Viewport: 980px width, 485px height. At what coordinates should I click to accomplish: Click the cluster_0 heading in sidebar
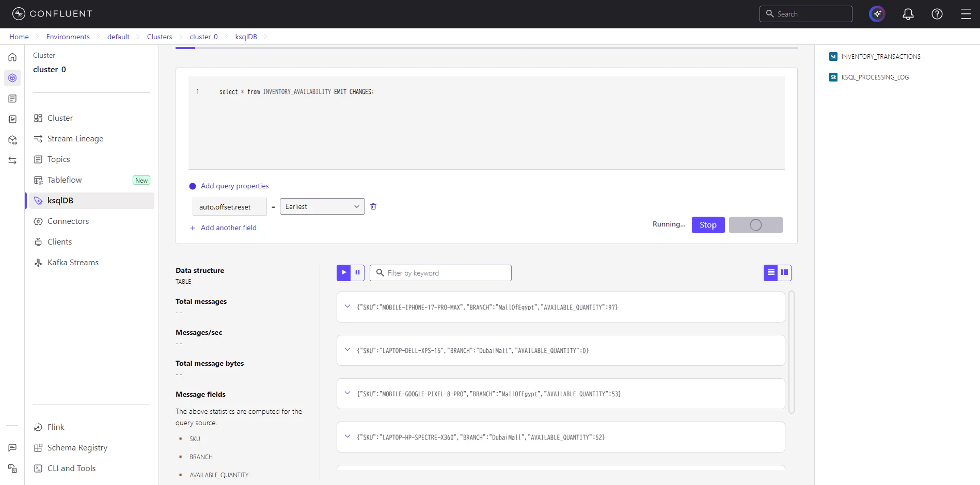coord(50,70)
